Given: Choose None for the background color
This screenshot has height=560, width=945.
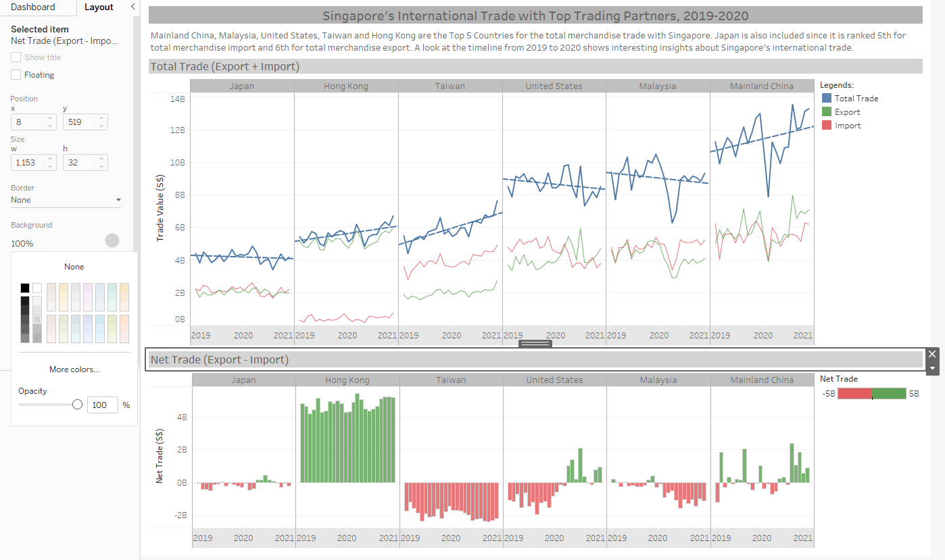Looking at the screenshot, I should [x=74, y=267].
